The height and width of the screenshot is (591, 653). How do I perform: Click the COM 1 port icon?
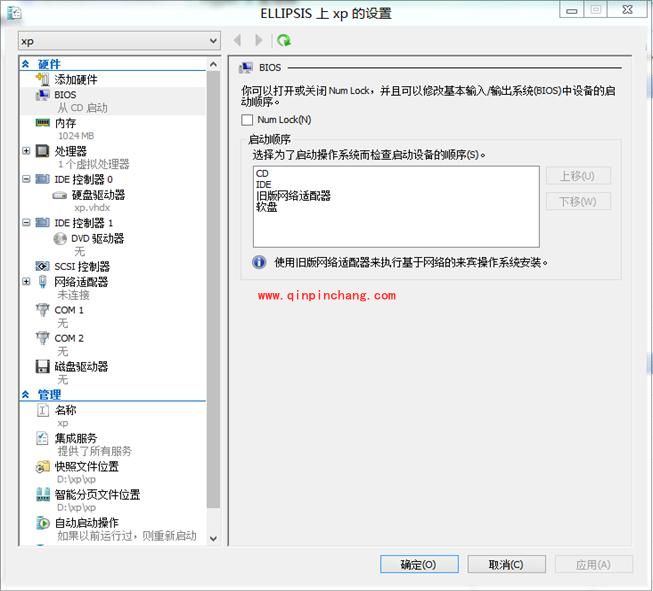pyautogui.click(x=42, y=310)
